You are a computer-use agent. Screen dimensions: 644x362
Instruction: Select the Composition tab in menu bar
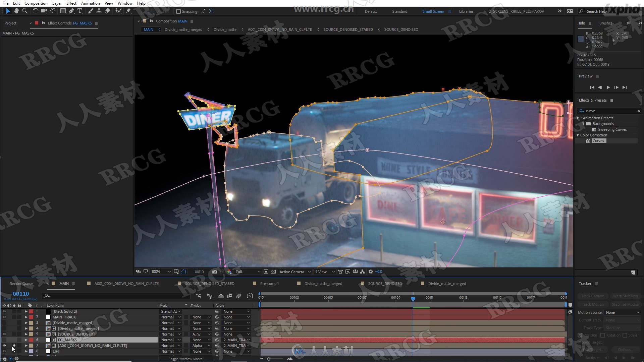click(x=36, y=4)
